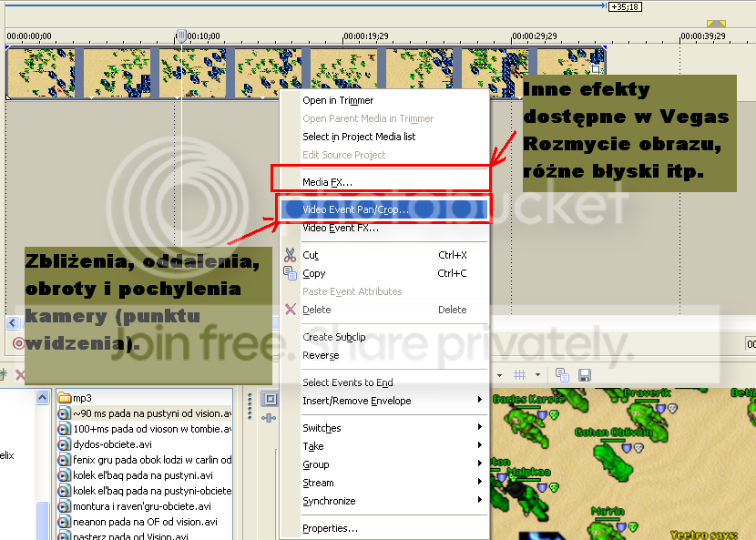Expand the Take submenu
This screenshot has width=756, height=540.
(384, 446)
